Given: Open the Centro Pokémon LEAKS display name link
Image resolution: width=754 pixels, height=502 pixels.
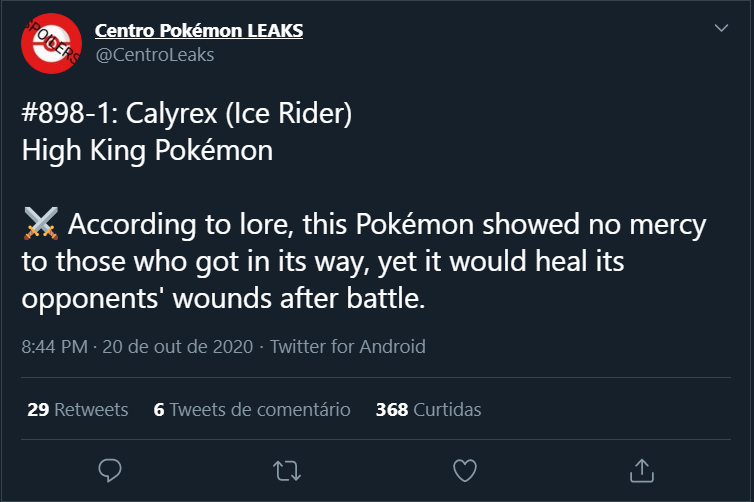Looking at the screenshot, I should 199,31.
